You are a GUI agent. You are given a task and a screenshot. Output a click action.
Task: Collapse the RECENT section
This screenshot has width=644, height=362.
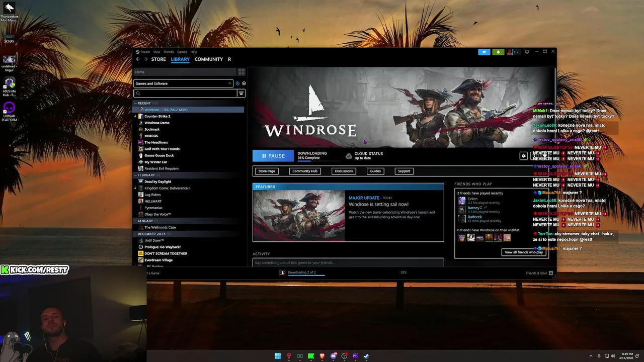[135, 103]
